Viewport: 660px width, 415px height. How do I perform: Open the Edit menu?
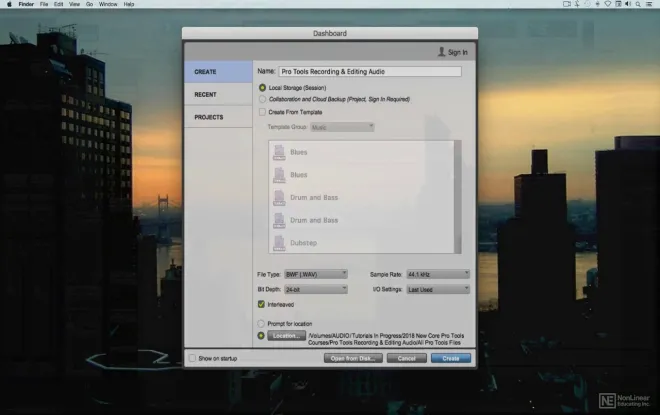pyautogui.click(x=59, y=4)
